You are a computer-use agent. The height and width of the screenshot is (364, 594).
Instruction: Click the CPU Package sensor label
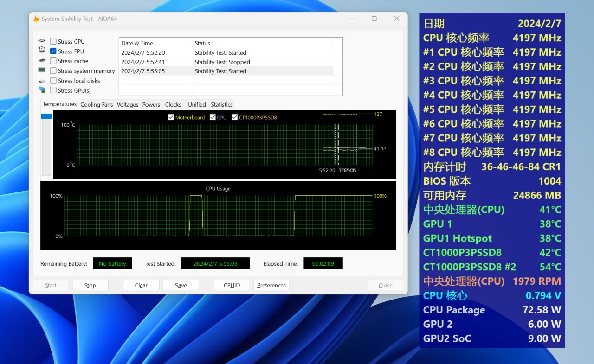(x=454, y=310)
